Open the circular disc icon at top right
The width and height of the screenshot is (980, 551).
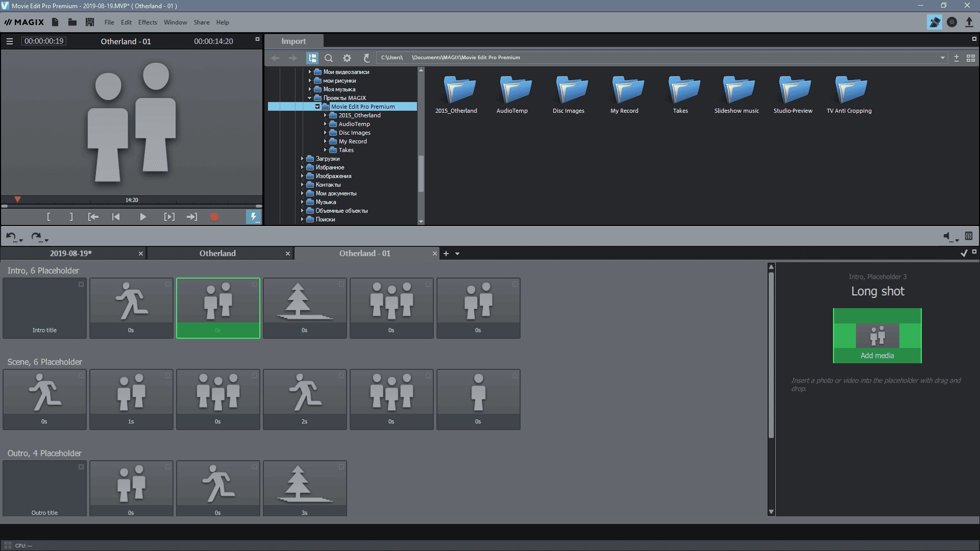tap(952, 22)
